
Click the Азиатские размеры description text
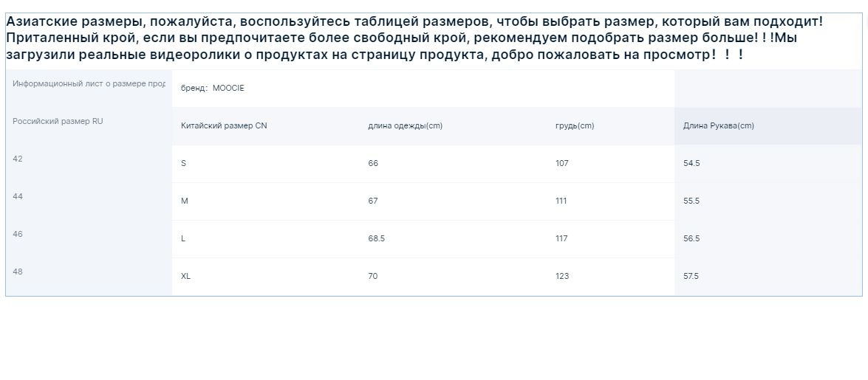[415, 38]
